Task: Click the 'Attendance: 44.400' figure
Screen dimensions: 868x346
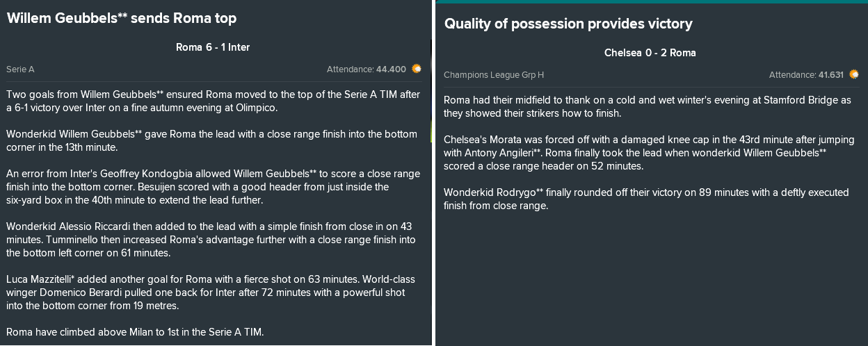Action: tap(367, 69)
